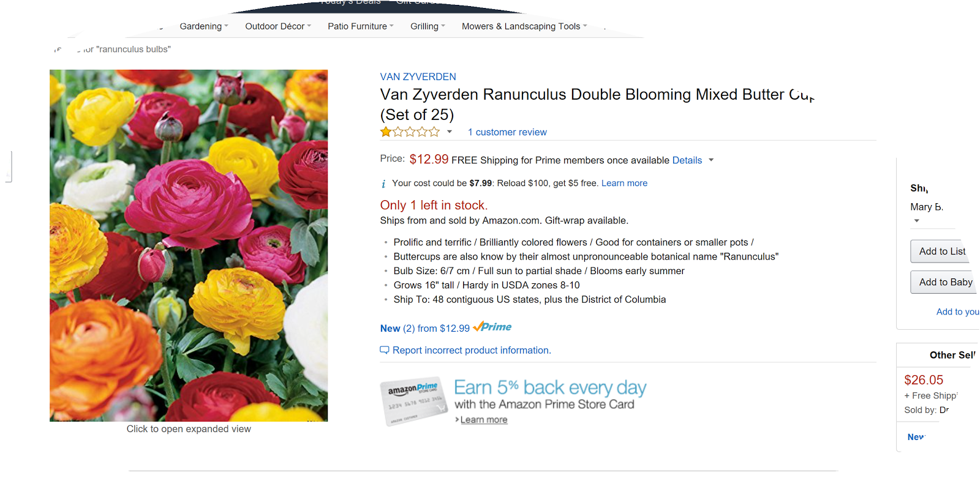Expand the star rating breakdown arrow
Image resolution: width=980 pixels, height=492 pixels.
click(x=450, y=132)
